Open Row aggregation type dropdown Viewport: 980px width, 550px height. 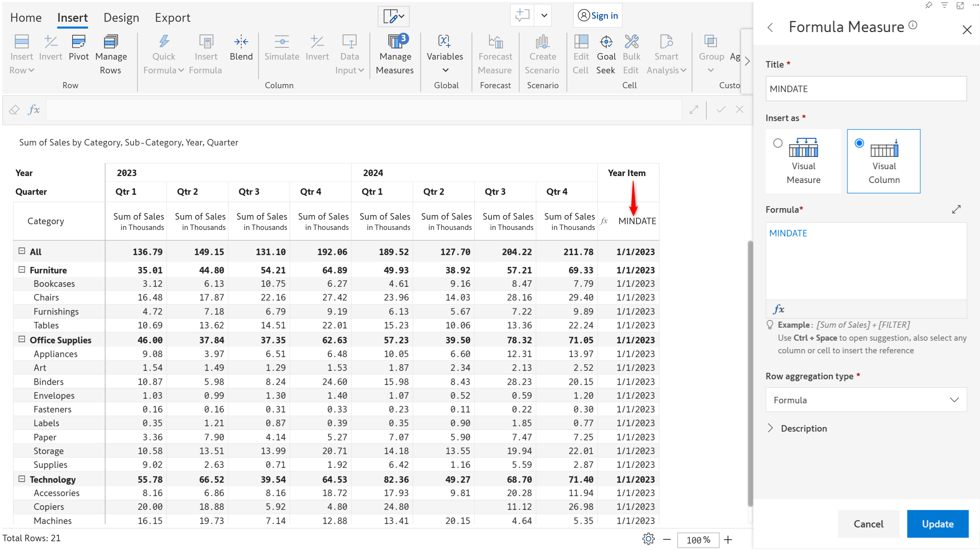(865, 400)
